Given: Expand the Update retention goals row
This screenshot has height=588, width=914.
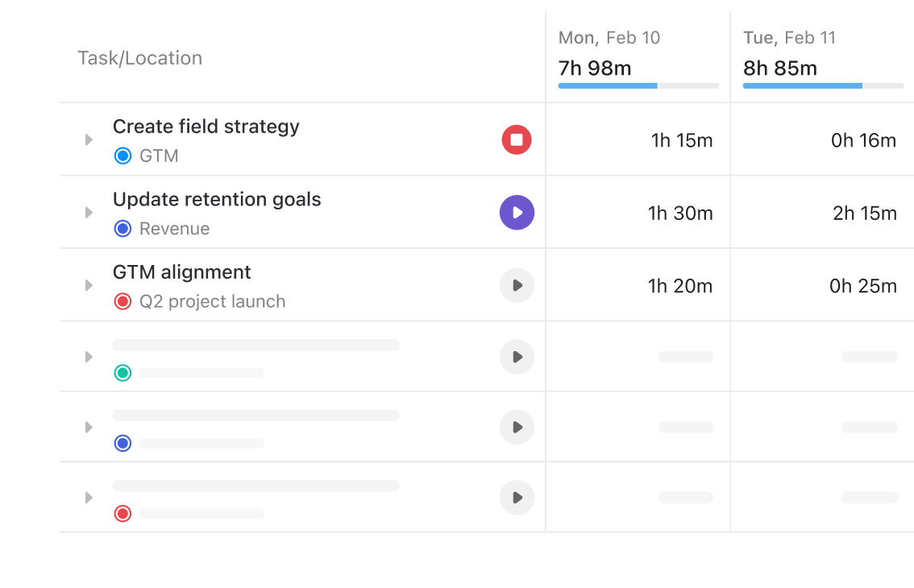Looking at the screenshot, I should [89, 213].
